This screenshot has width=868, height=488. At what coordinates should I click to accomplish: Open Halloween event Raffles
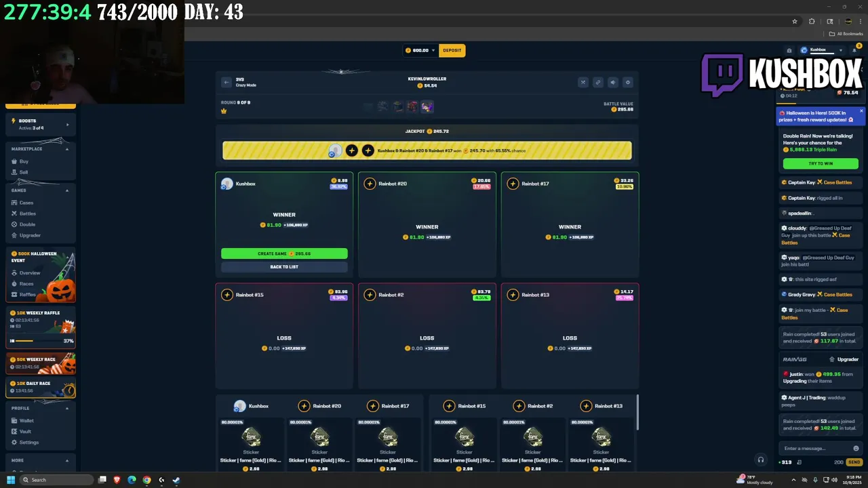27,294
